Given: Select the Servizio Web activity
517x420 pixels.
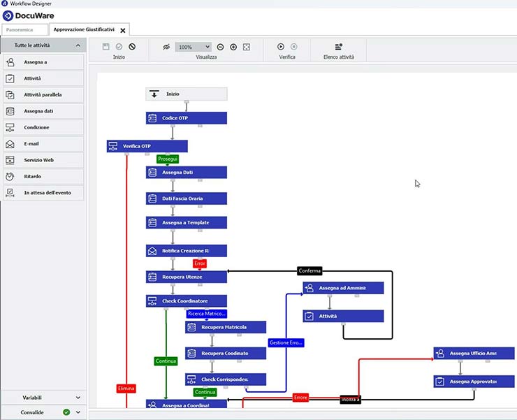Looking at the screenshot, I should pyautogui.click(x=43, y=160).
